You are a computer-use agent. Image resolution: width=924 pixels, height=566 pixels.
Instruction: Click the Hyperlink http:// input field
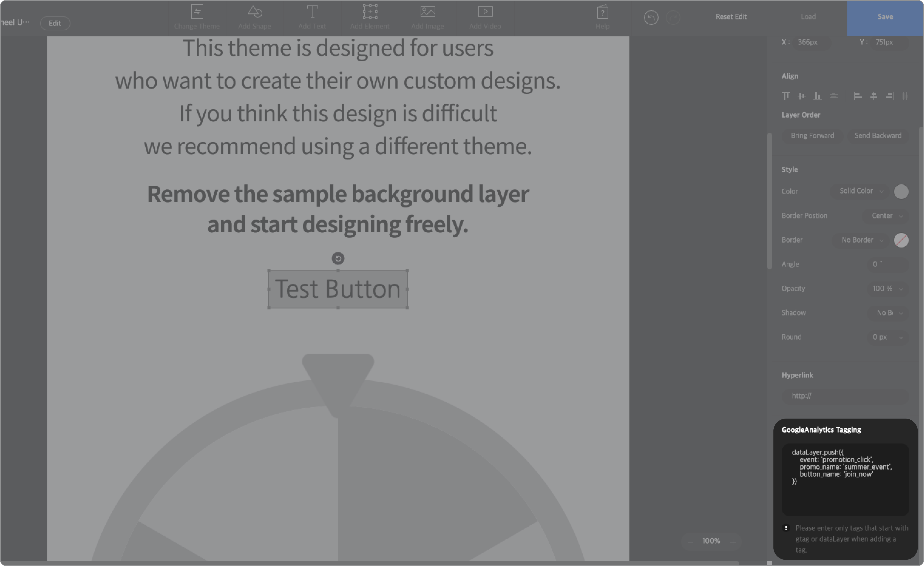click(x=845, y=396)
